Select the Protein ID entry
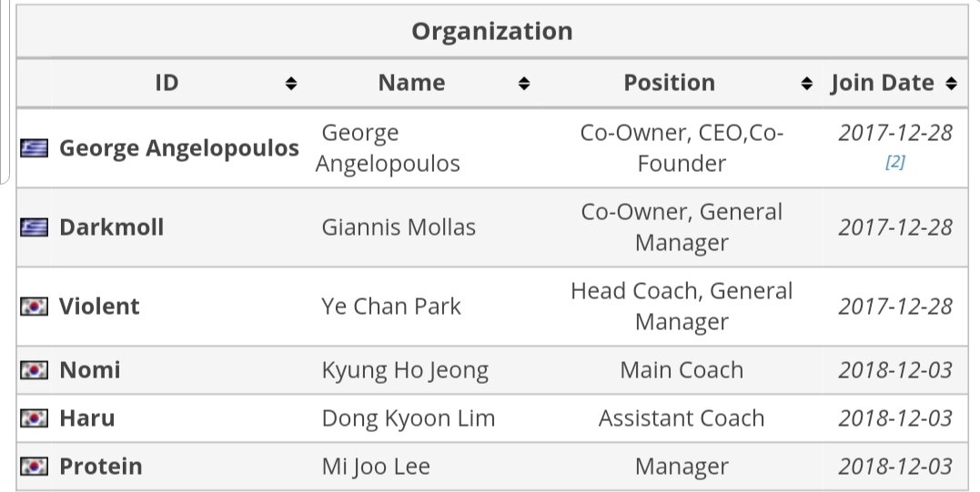Viewport: 980px width, 492px height. (101, 467)
